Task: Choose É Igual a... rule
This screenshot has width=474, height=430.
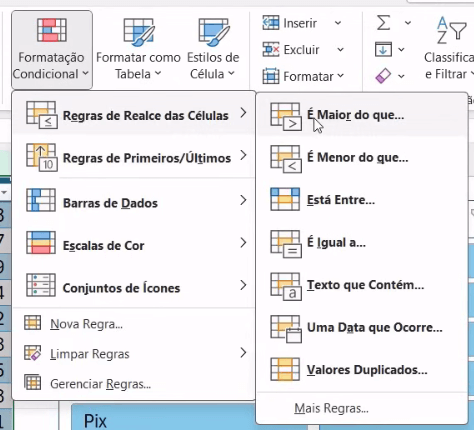Action: tap(362, 242)
